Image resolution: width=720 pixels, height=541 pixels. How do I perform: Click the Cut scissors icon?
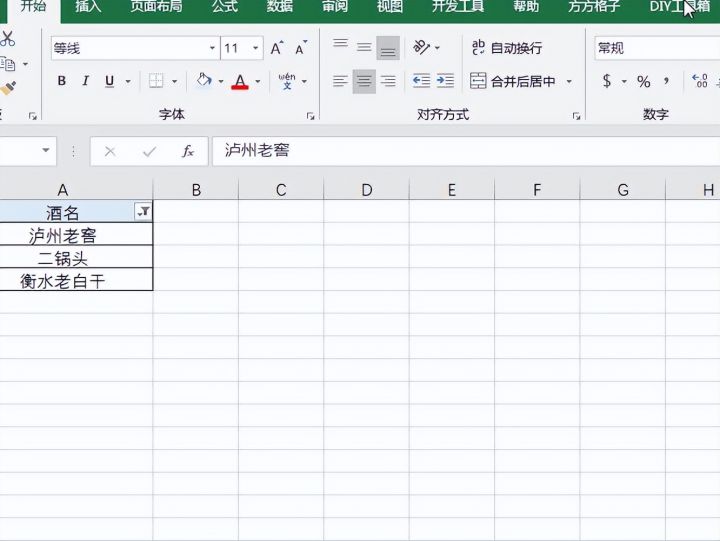click(x=7, y=39)
